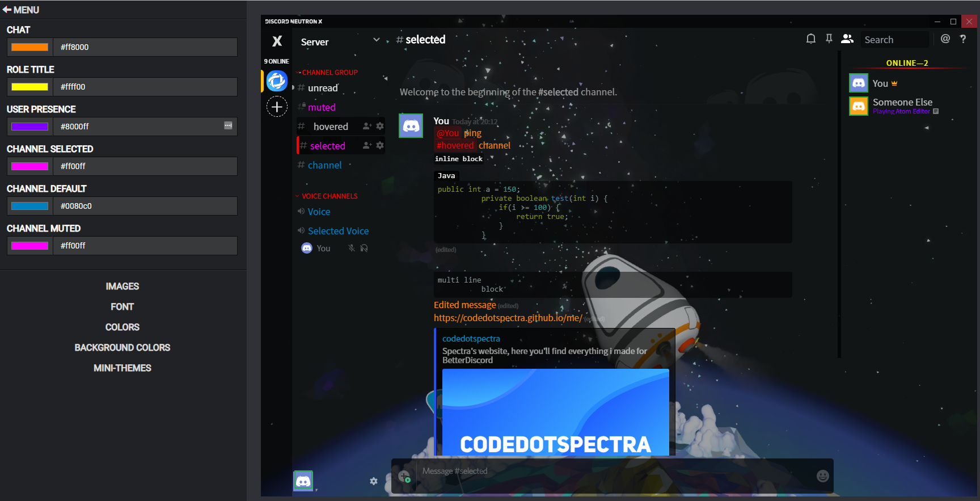
Task: Open the MINI-THEMES menu section
Action: point(122,368)
